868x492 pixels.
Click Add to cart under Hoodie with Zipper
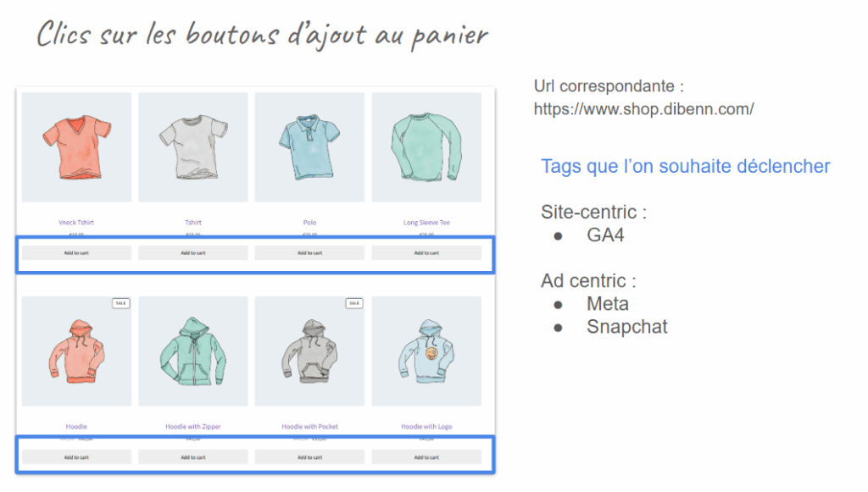coord(193,457)
